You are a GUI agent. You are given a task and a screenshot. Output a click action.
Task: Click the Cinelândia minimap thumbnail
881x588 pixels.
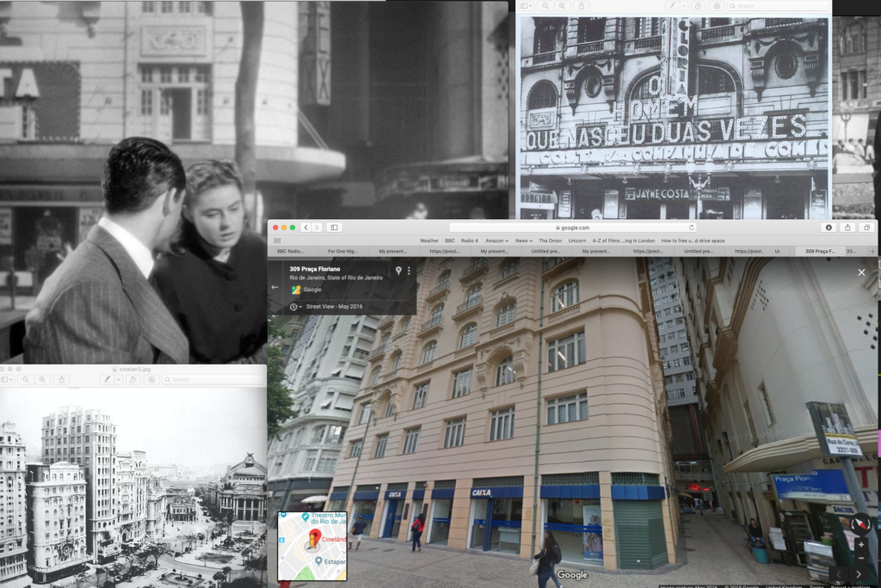pyautogui.click(x=312, y=546)
